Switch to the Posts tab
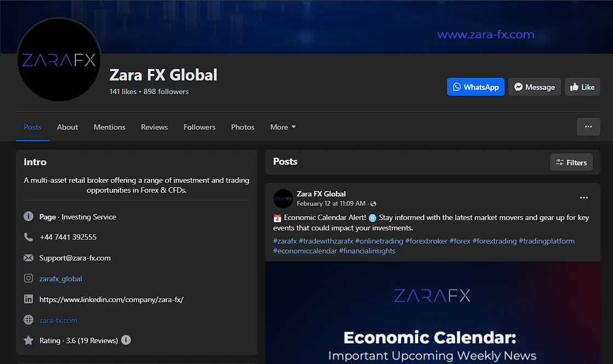 [x=32, y=127]
